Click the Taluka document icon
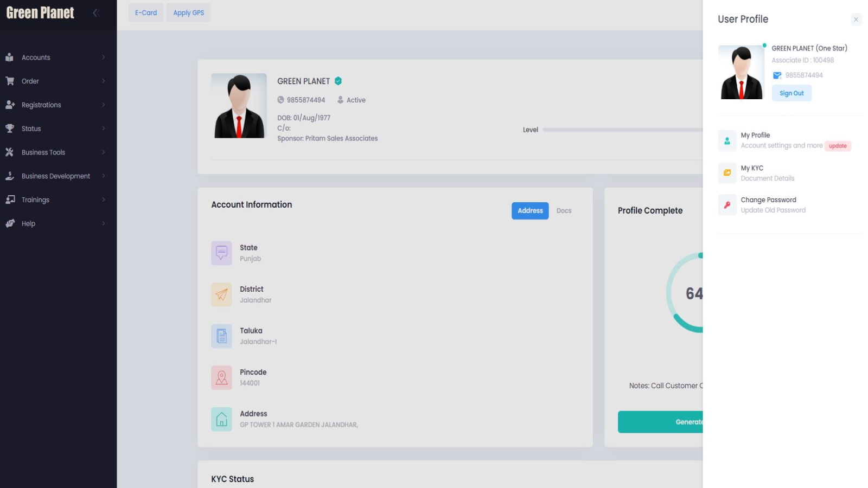 (x=221, y=336)
